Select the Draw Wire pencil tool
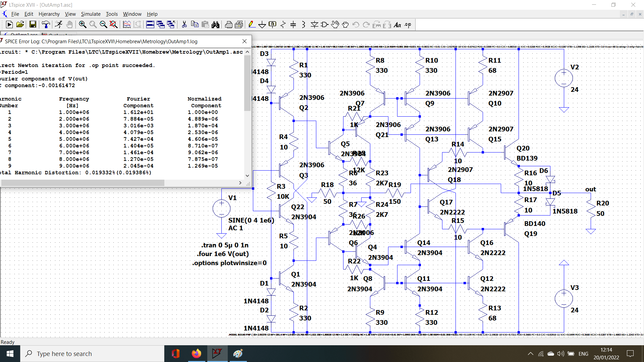 tap(252, 24)
